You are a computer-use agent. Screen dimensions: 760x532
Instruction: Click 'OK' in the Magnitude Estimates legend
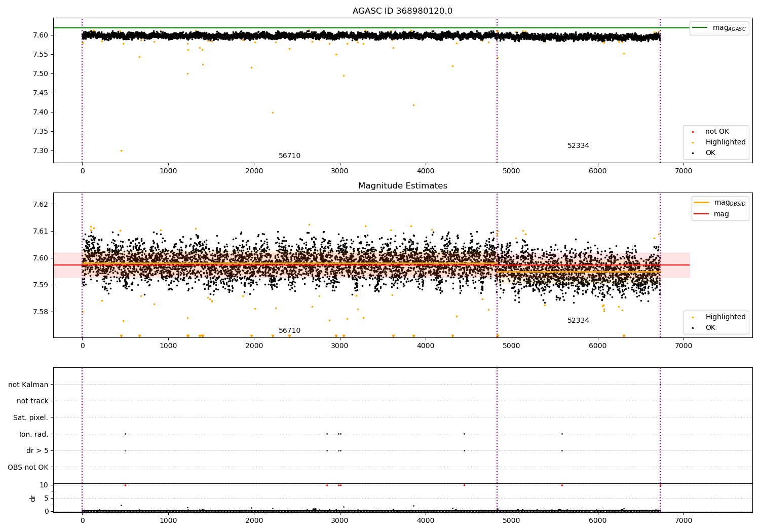point(710,328)
